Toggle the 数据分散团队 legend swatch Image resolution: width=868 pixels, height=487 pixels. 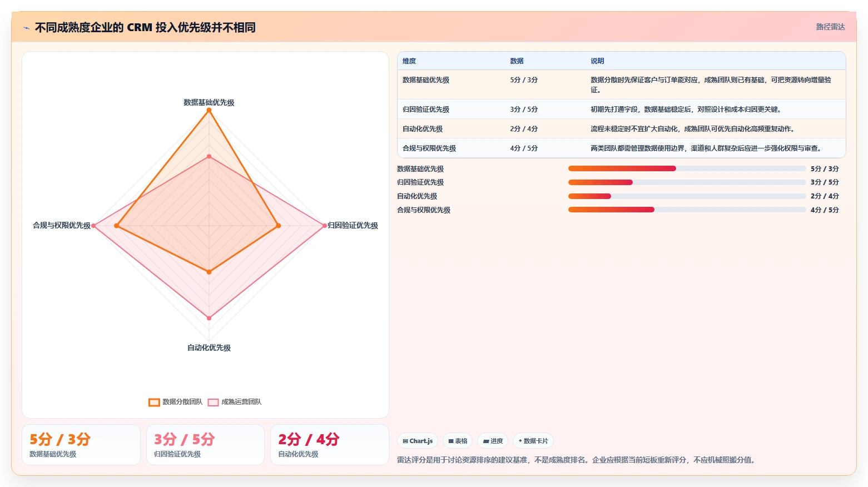click(154, 402)
